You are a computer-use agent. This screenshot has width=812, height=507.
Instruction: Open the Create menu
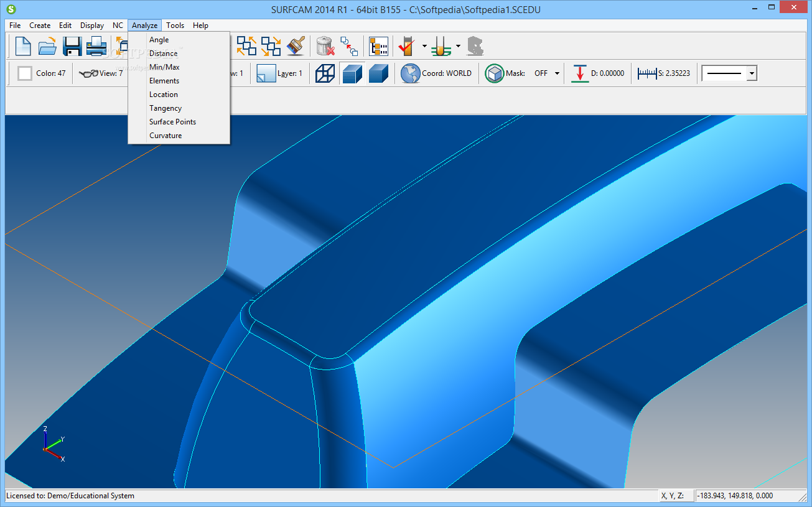point(40,26)
